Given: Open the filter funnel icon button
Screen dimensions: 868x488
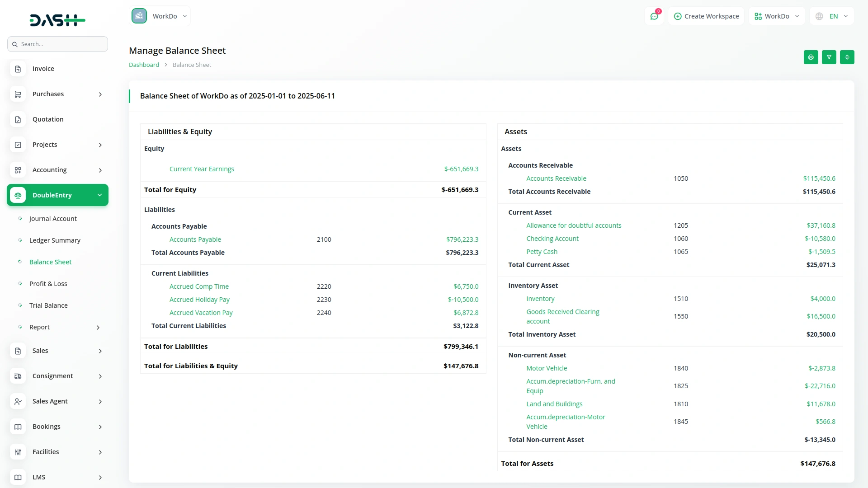Looking at the screenshot, I should pos(829,57).
